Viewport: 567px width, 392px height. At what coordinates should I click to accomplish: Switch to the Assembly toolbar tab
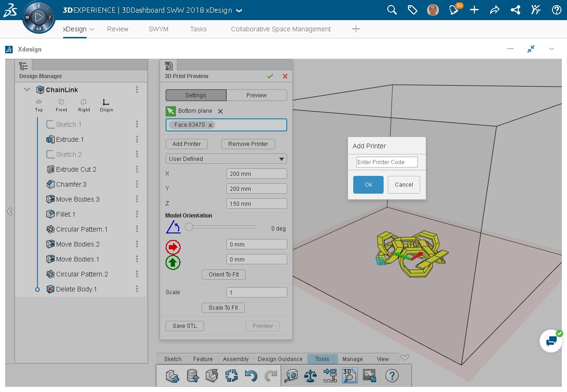coord(236,359)
